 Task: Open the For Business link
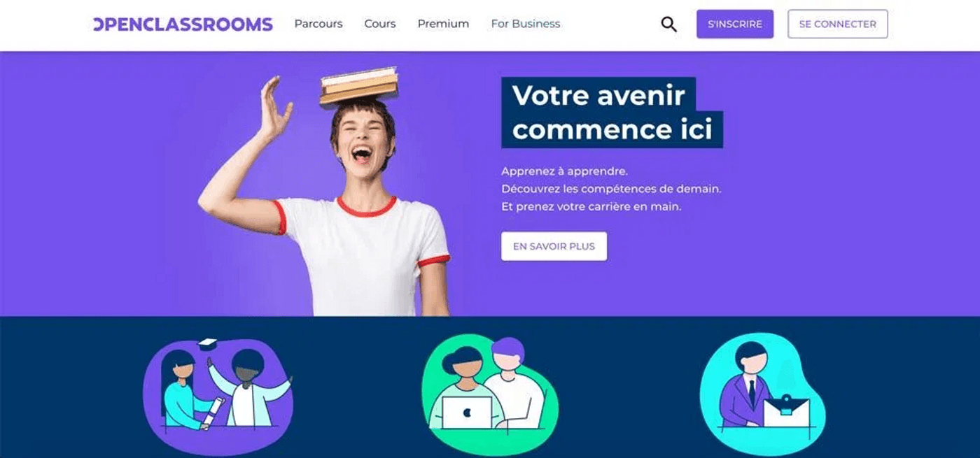point(526,24)
